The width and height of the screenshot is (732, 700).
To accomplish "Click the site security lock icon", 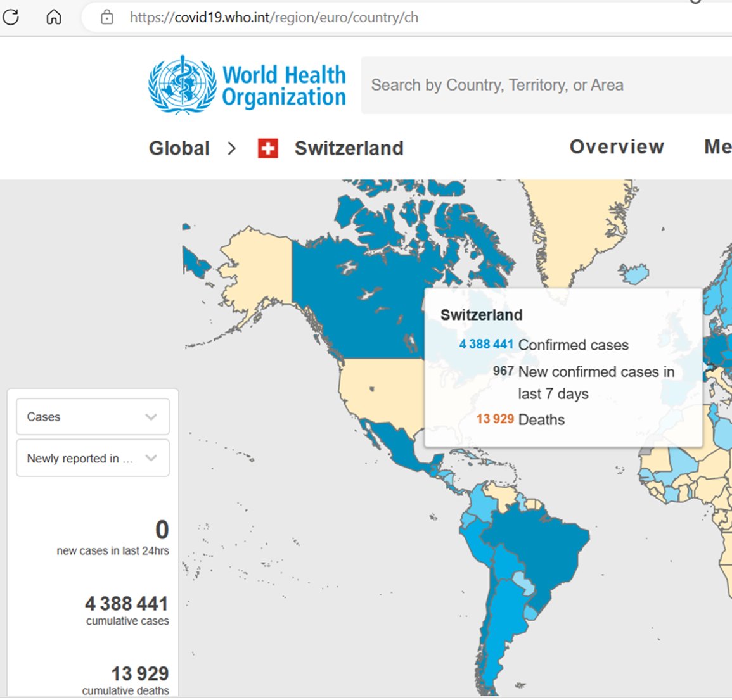I will (107, 17).
